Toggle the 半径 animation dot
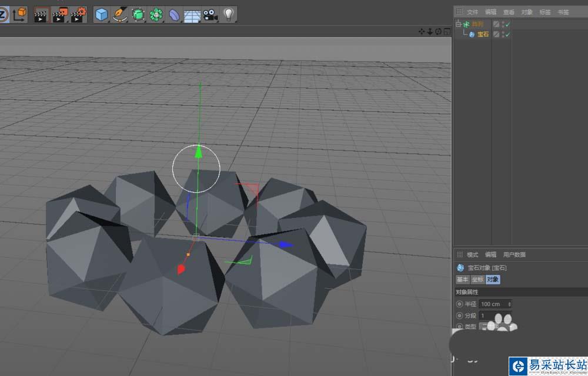 pos(459,304)
